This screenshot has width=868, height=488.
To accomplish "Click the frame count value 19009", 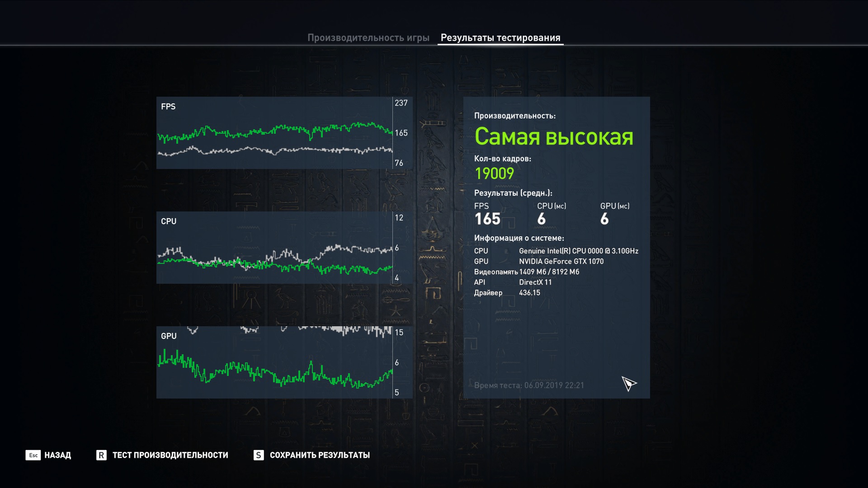I will pyautogui.click(x=494, y=174).
